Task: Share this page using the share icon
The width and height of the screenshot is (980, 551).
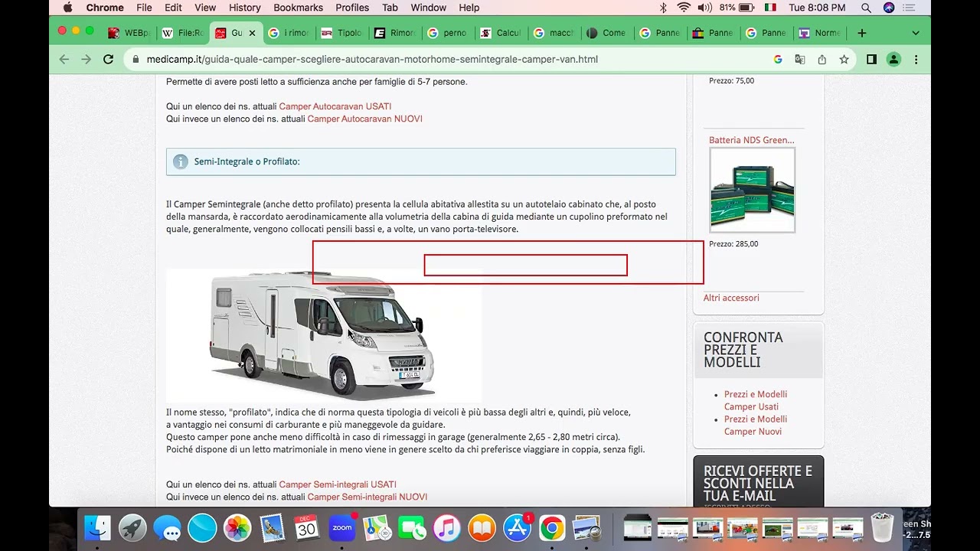Action: click(x=822, y=60)
